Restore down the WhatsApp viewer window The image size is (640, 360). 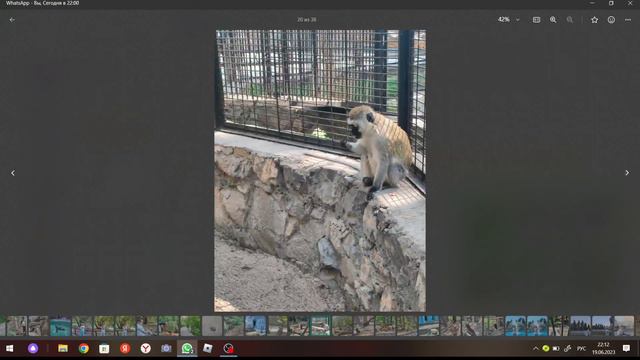[611, 3]
